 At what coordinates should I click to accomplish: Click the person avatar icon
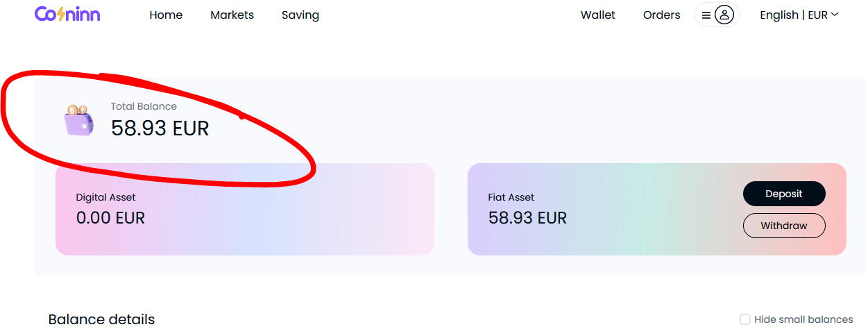[724, 15]
